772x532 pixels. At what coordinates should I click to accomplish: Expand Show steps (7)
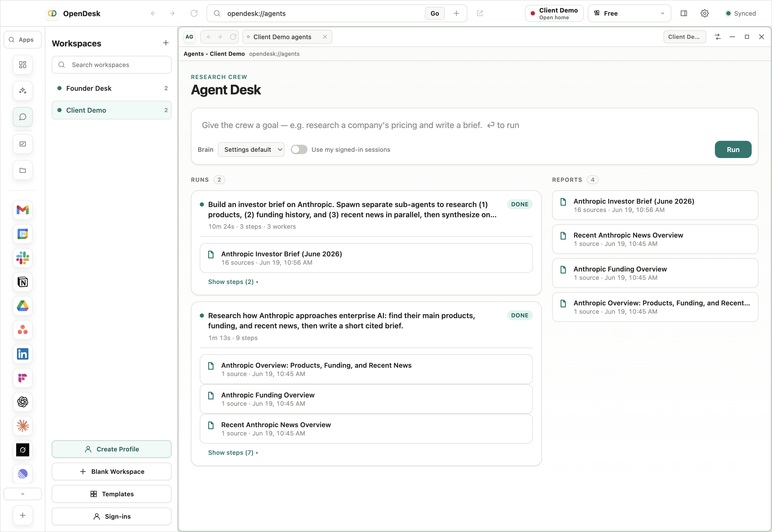pyautogui.click(x=233, y=453)
